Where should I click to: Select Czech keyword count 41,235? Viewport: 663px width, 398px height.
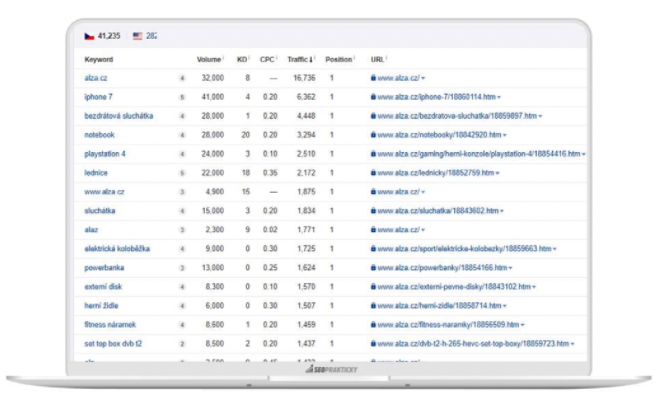point(109,36)
